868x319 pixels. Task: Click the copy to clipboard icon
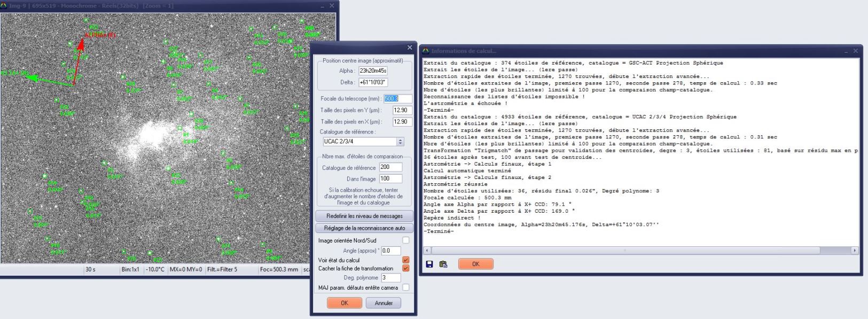pyautogui.click(x=443, y=264)
